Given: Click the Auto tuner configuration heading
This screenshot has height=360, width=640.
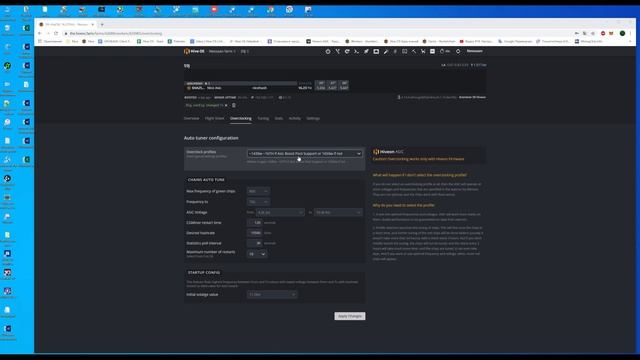Looking at the screenshot, I should pos(211,138).
